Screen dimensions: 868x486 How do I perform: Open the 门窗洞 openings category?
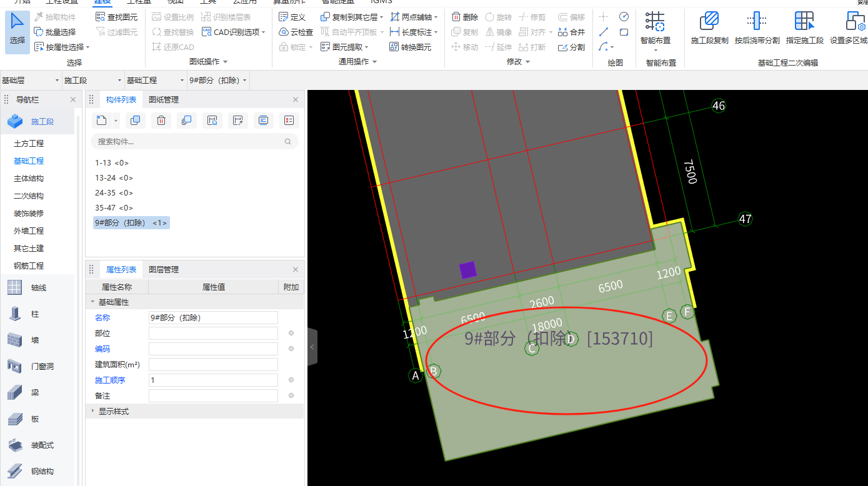click(x=37, y=367)
